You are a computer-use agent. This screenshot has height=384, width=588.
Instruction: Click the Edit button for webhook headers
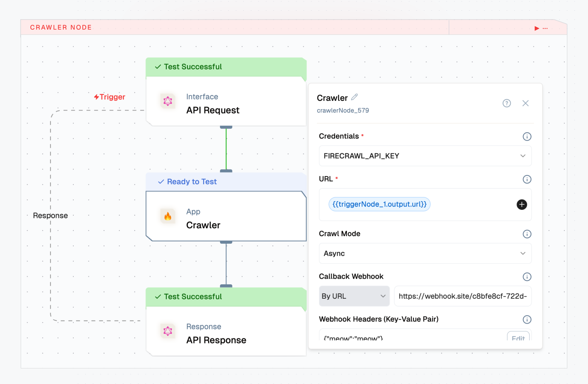click(518, 337)
